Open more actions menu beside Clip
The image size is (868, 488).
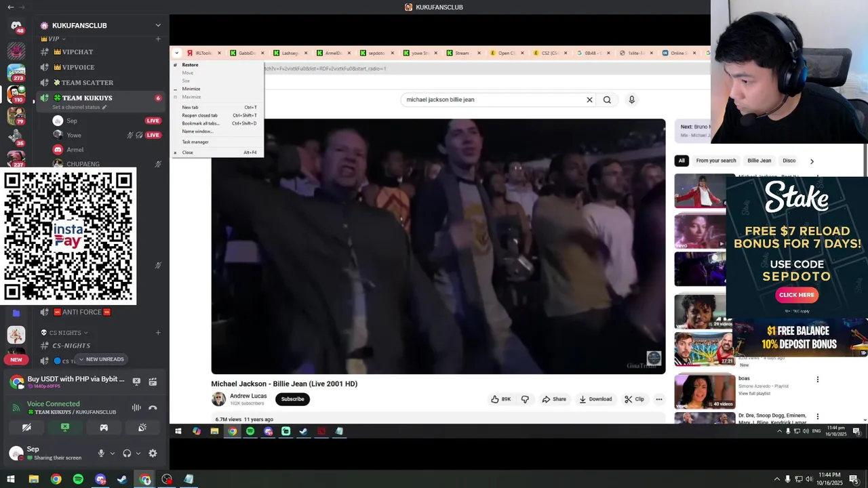(x=658, y=399)
